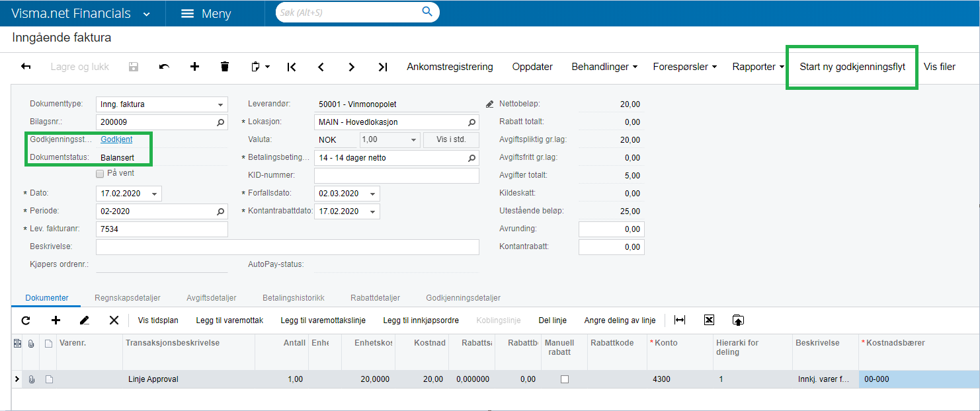Delete the invoice with the trash icon
The width and height of the screenshot is (980, 411).
pos(225,67)
